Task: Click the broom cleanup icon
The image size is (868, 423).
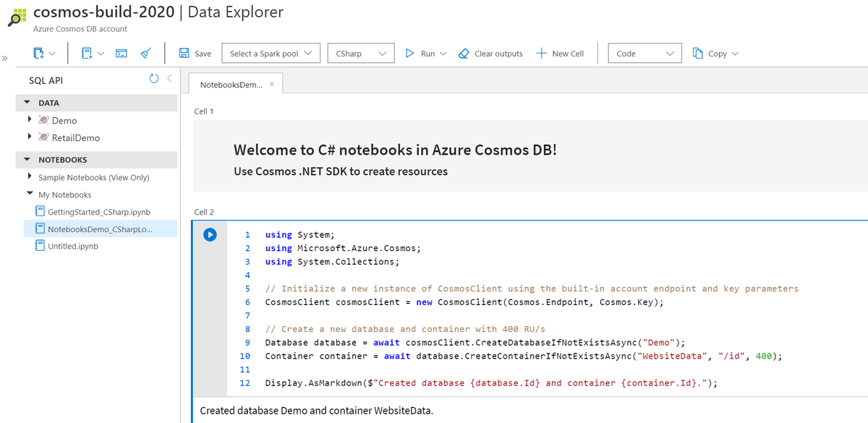Action: (x=145, y=54)
